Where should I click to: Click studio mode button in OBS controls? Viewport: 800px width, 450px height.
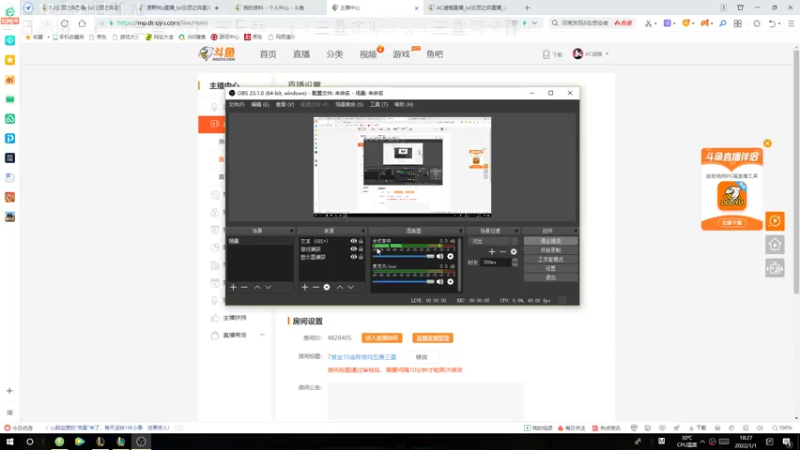pos(551,259)
